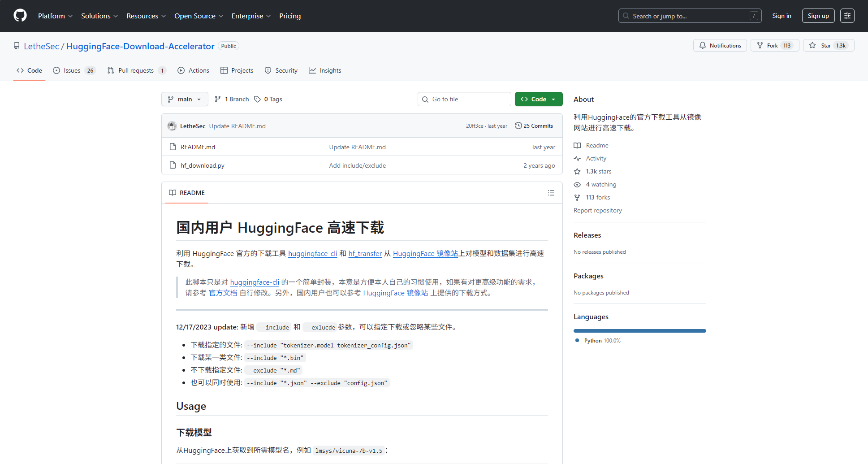Open the huggingface-cli link in README
The height and width of the screenshot is (464, 868).
pyautogui.click(x=312, y=253)
